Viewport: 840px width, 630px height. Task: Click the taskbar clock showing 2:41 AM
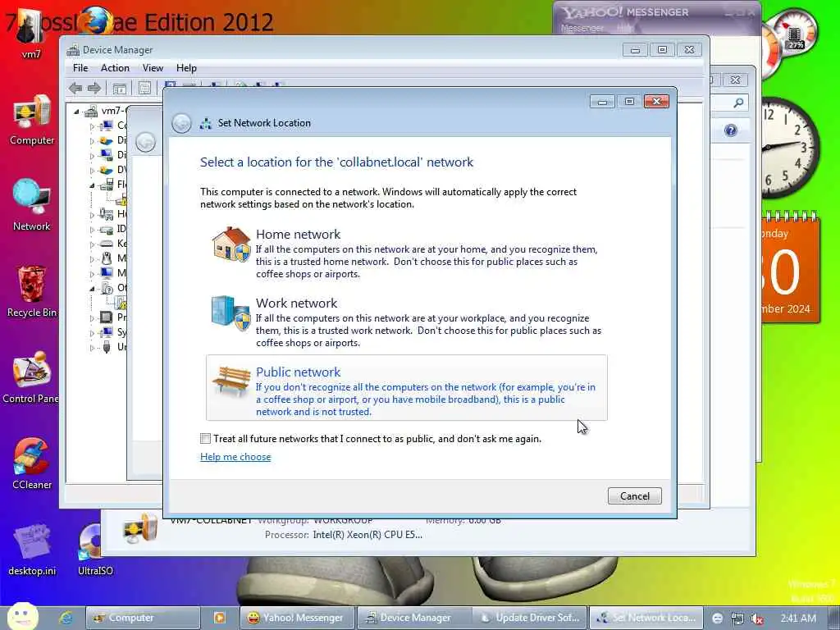798,619
